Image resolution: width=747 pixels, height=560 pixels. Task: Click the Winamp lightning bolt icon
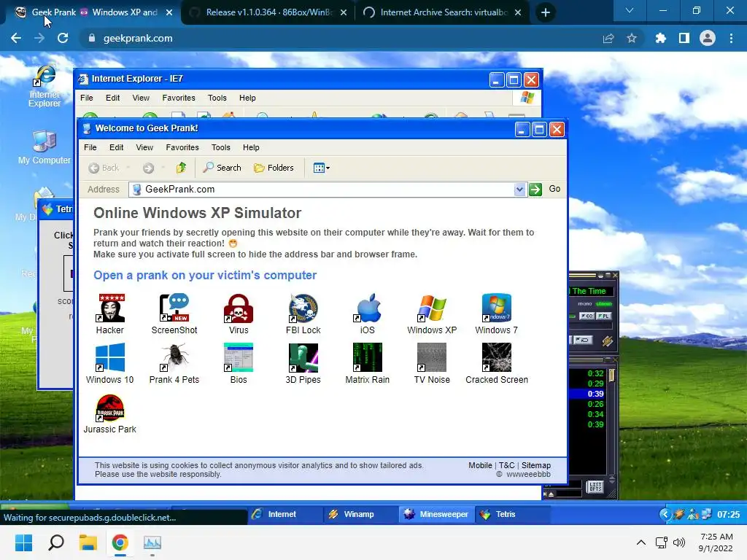607,341
